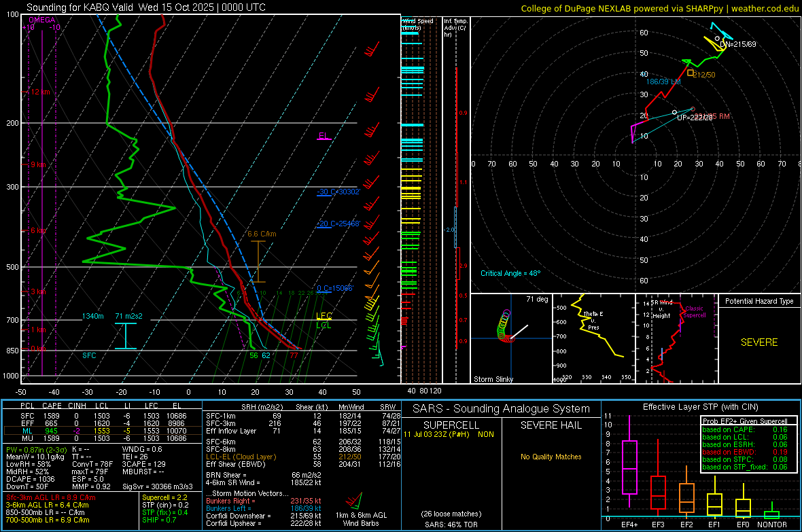Select the '11 Jul 03 23Z' supercell analogue
The width and height of the screenshot is (802, 532).
coord(449,434)
